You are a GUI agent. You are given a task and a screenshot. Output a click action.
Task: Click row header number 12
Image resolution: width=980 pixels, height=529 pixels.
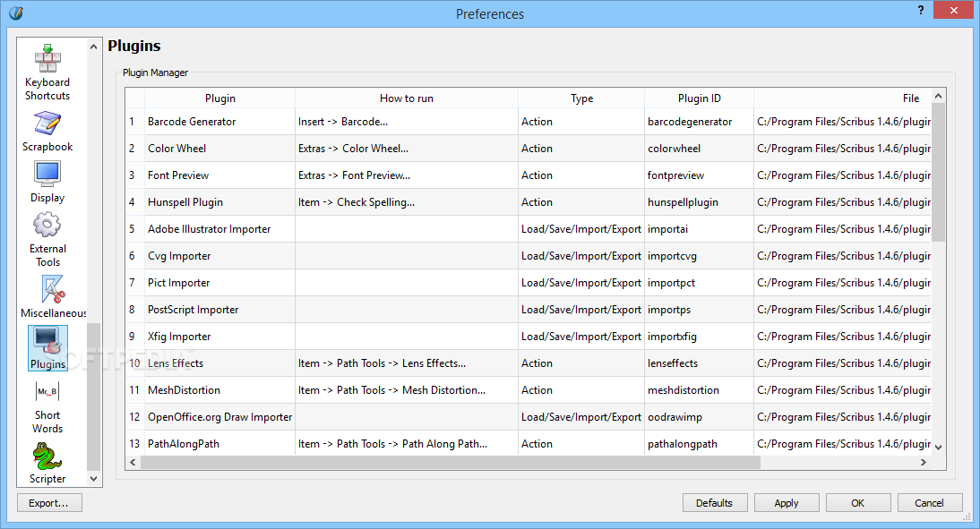click(x=135, y=417)
